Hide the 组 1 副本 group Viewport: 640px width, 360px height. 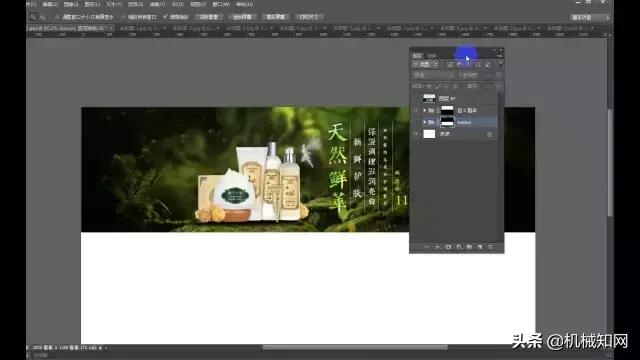tap(416, 110)
